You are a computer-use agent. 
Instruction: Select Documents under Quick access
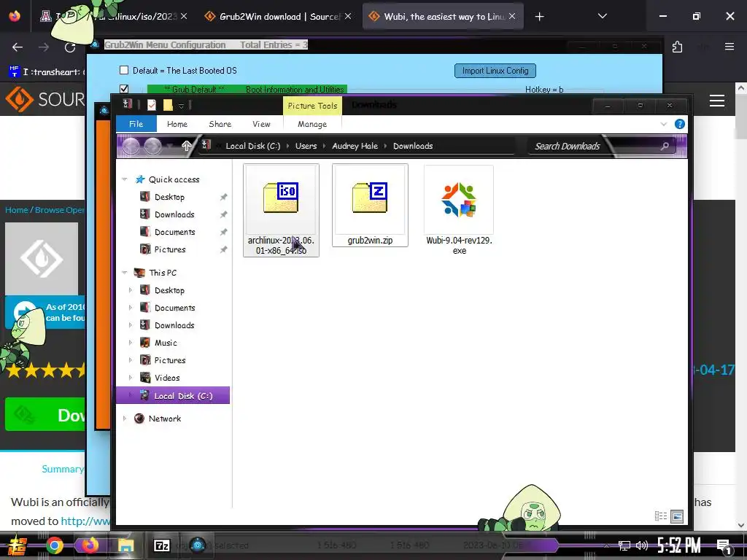(174, 232)
